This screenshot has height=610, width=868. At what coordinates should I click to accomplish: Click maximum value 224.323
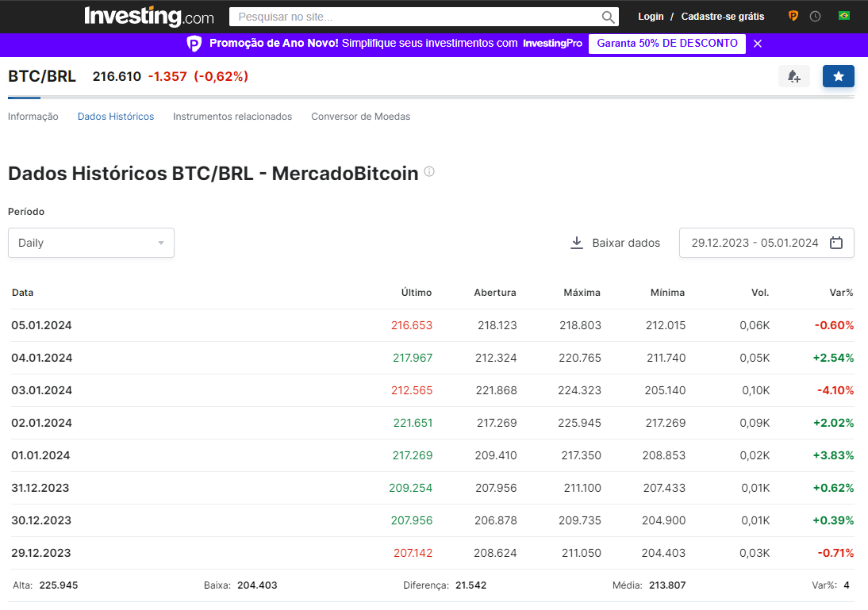pos(579,391)
